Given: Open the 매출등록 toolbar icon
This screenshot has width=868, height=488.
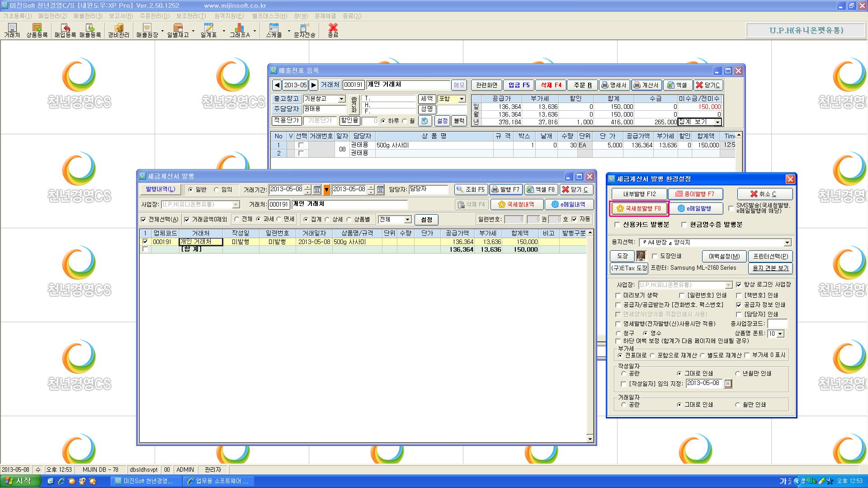Looking at the screenshot, I should 90,31.
